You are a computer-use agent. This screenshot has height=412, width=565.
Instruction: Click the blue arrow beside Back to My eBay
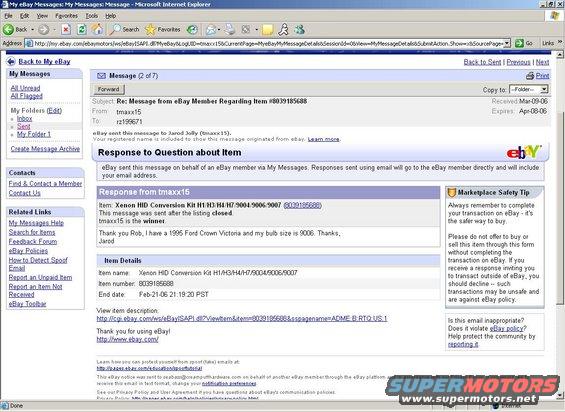pos(11,61)
